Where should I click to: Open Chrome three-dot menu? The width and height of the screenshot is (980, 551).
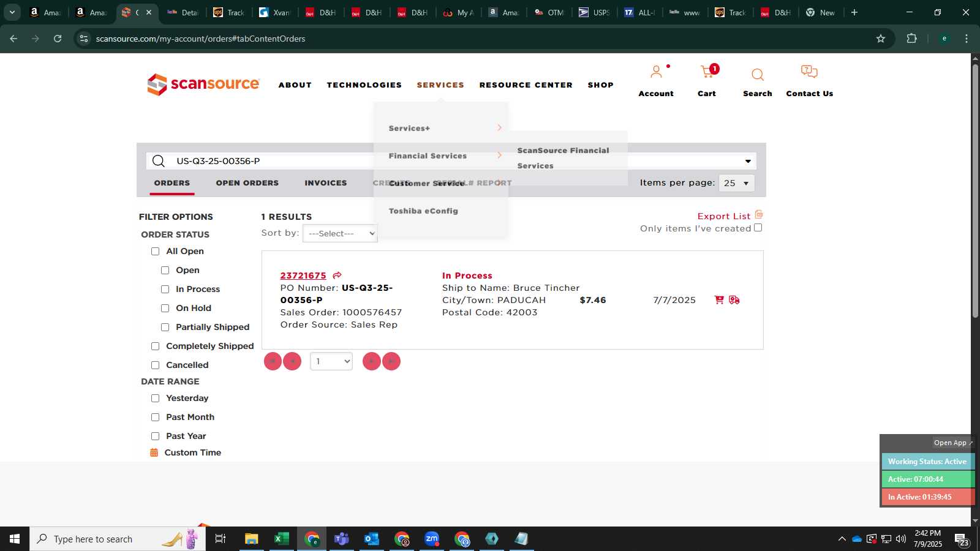pos(967,39)
